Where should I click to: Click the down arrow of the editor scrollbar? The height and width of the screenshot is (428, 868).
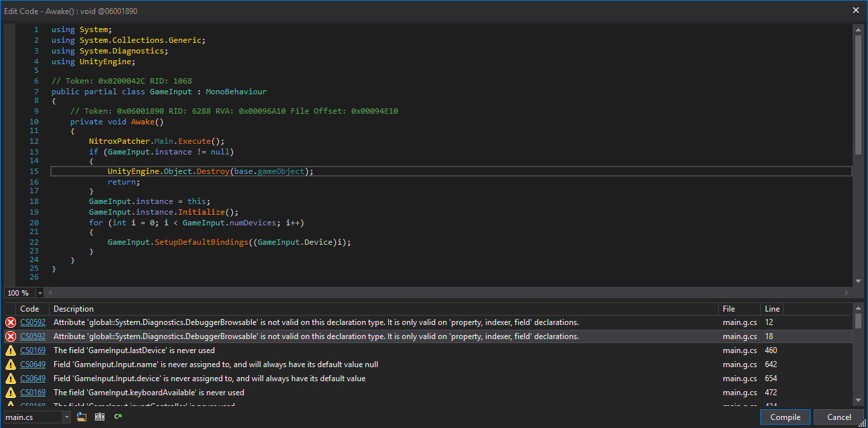coord(859,281)
